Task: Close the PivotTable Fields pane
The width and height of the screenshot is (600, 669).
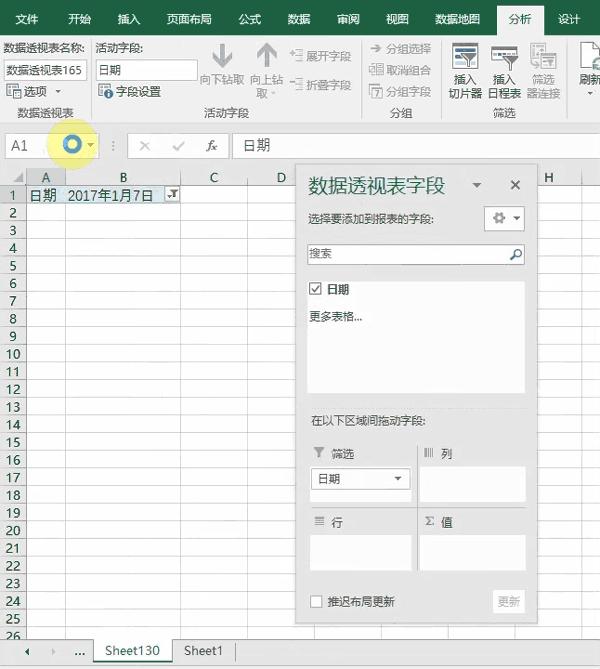Action: pos(515,185)
